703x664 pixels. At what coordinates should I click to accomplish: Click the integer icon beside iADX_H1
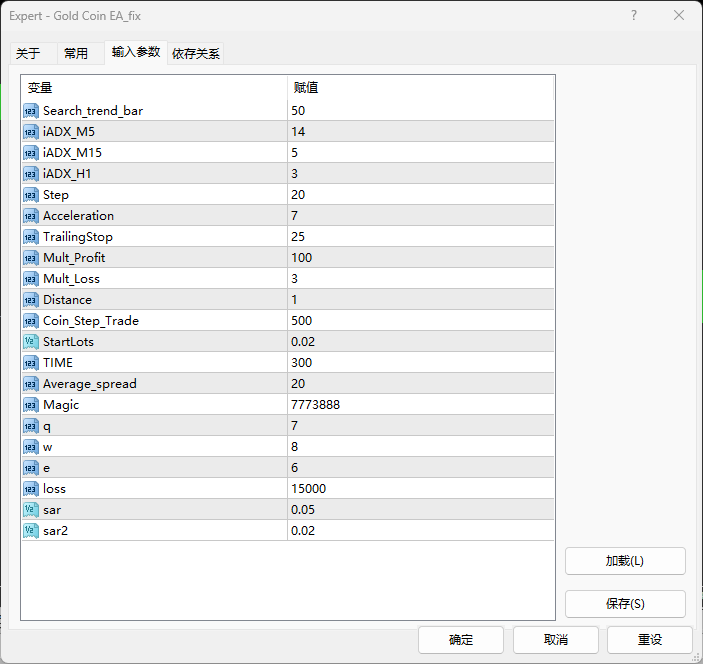coord(31,174)
